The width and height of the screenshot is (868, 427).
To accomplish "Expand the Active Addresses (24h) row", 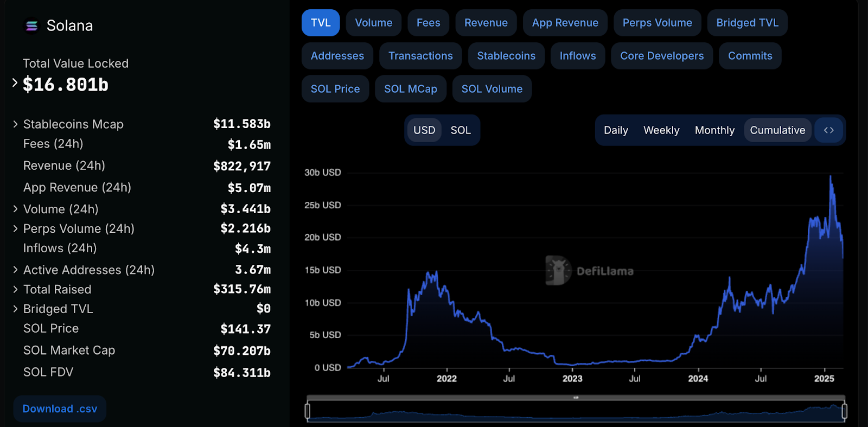I will (15, 270).
